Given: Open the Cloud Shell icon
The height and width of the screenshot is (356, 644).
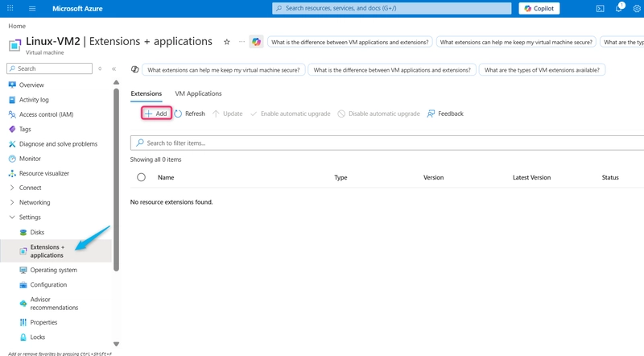Looking at the screenshot, I should [600, 9].
